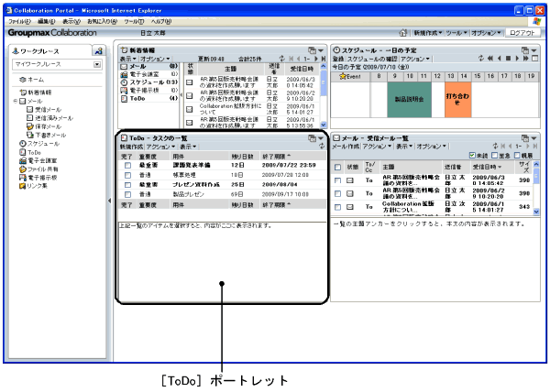
Task: Open ファイル共有 in the workspace tree
Action: tap(38, 169)
